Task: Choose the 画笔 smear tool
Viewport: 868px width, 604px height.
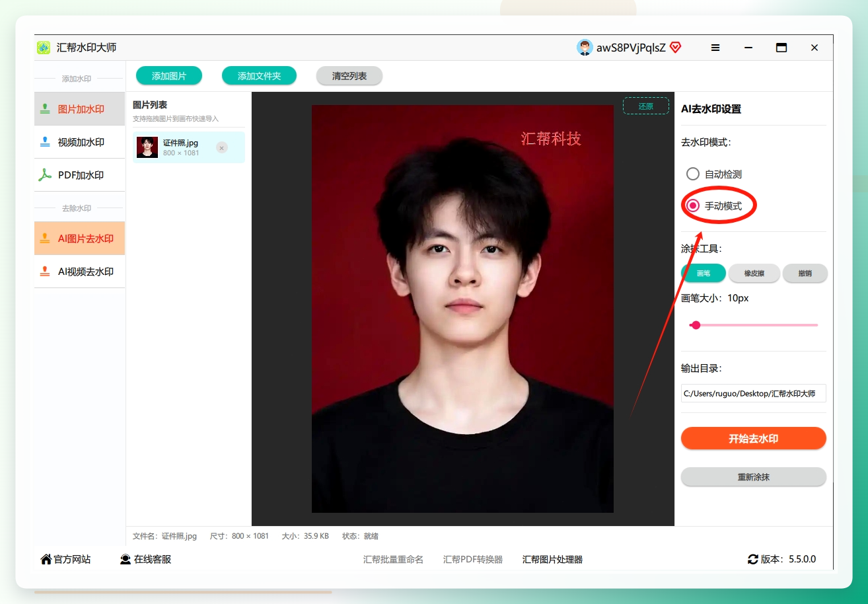Action: point(704,273)
